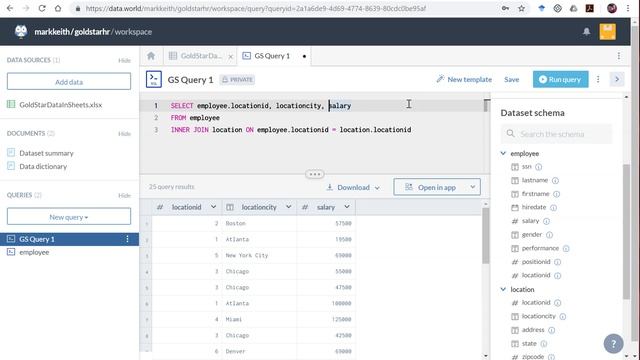Viewport: 640px width, 360px height.
Task: Click the results table vertical scrollbar
Action: 485,236
